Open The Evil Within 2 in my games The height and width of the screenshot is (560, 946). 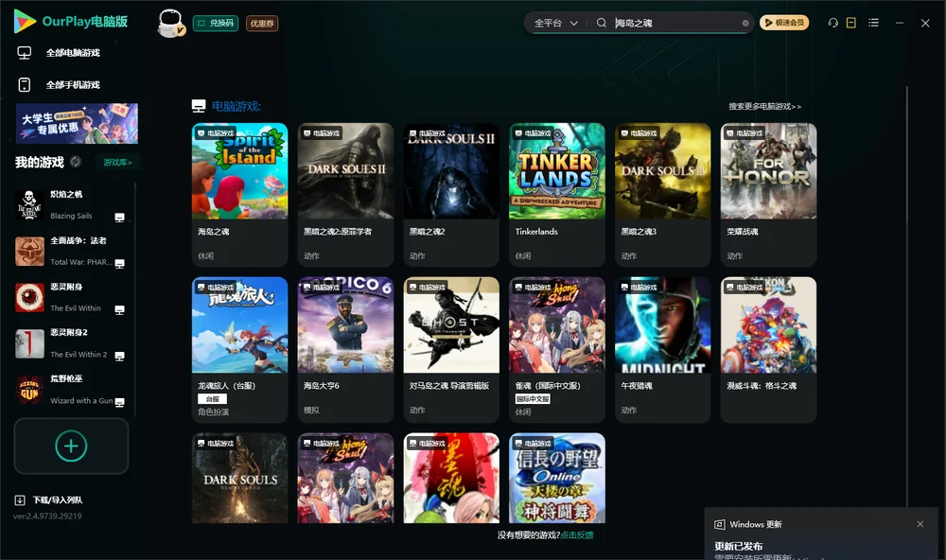click(71, 343)
